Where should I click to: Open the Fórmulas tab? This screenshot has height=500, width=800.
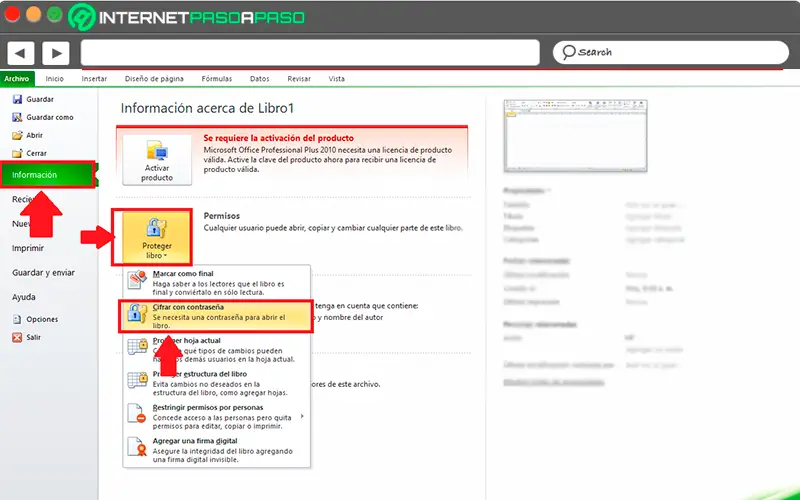tap(217, 79)
